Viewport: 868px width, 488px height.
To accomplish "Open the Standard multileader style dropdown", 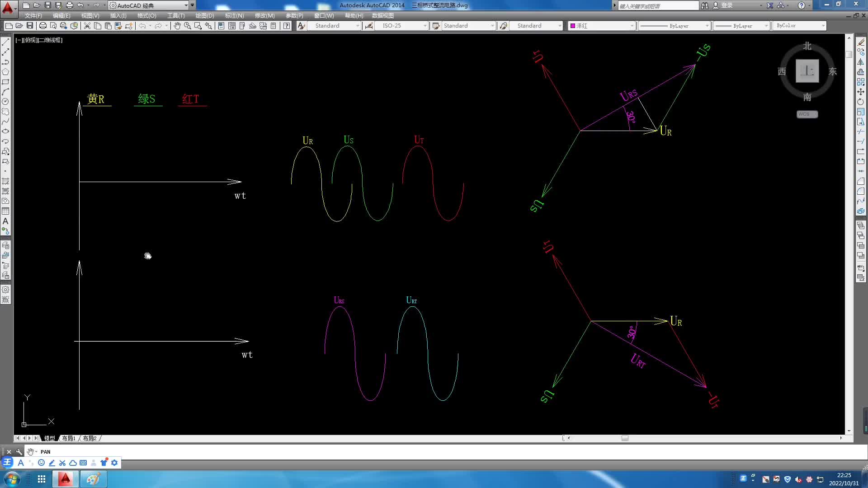I will pyautogui.click(x=536, y=26).
